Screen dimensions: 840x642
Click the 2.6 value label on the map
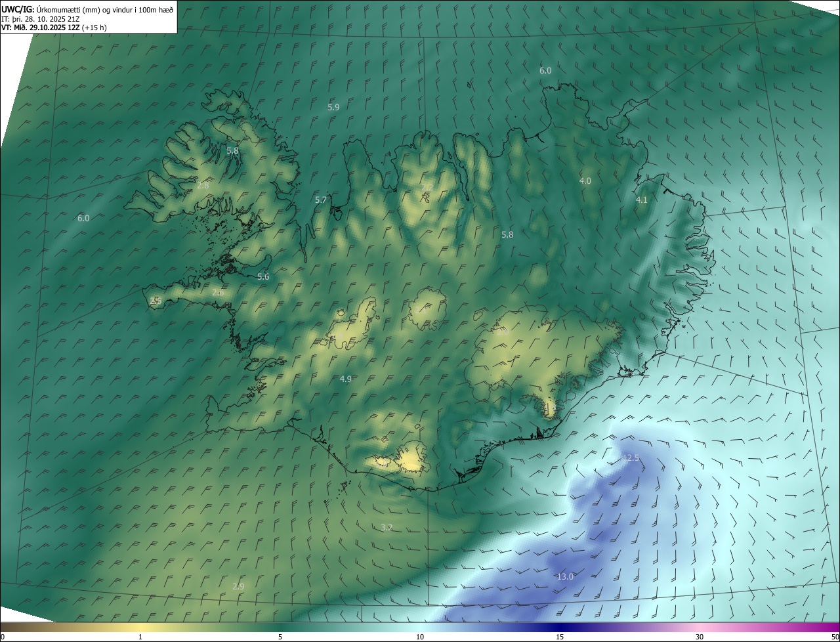click(x=218, y=293)
